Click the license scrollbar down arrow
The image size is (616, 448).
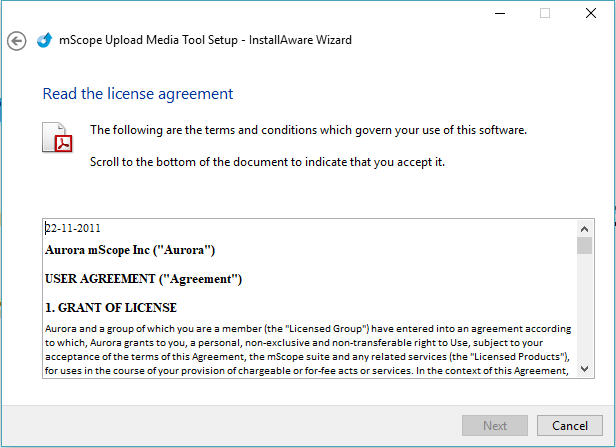[584, 369]
